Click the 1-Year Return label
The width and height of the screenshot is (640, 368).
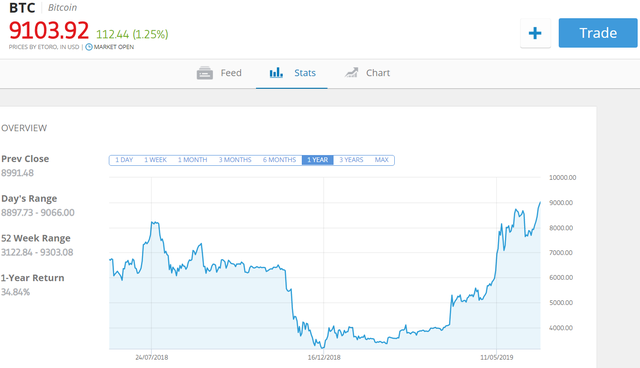pos(33,278)
